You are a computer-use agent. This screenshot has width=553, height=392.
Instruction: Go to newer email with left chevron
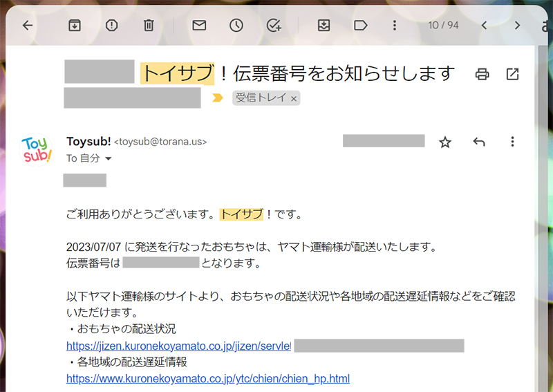[485, 26]
